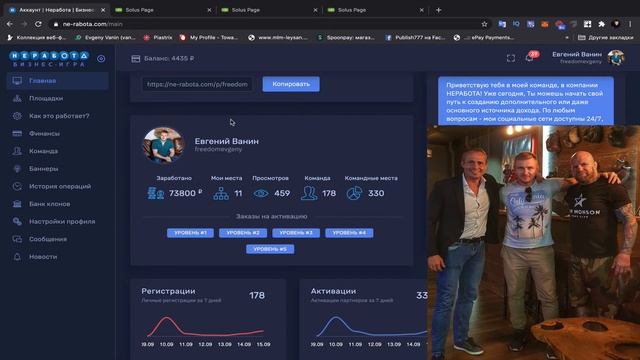Image resolution: width=640 pixels, height=360 pixels.
Task: Click the browser reload button
Action: point(38,24)
